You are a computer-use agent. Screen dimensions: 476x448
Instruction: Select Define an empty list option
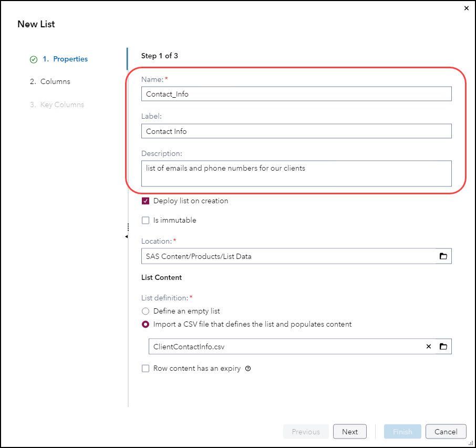coord(146,311)
